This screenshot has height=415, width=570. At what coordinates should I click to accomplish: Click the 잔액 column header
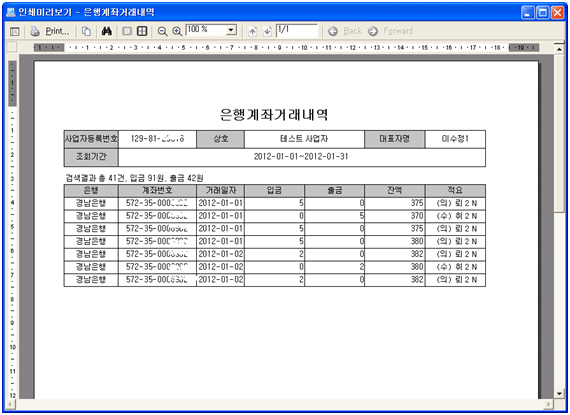394,190
